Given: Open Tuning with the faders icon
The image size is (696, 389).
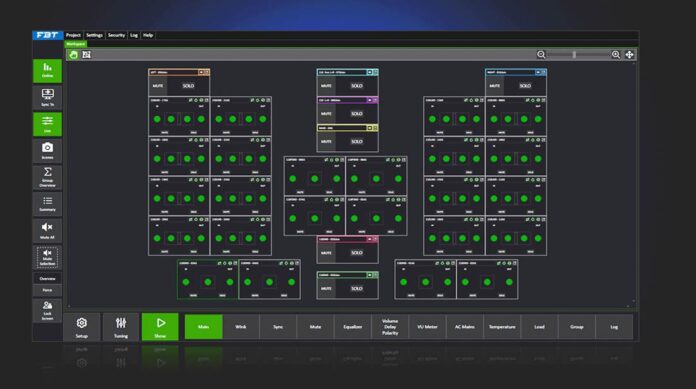Looking at the screenshot, I should click(121, 327).
